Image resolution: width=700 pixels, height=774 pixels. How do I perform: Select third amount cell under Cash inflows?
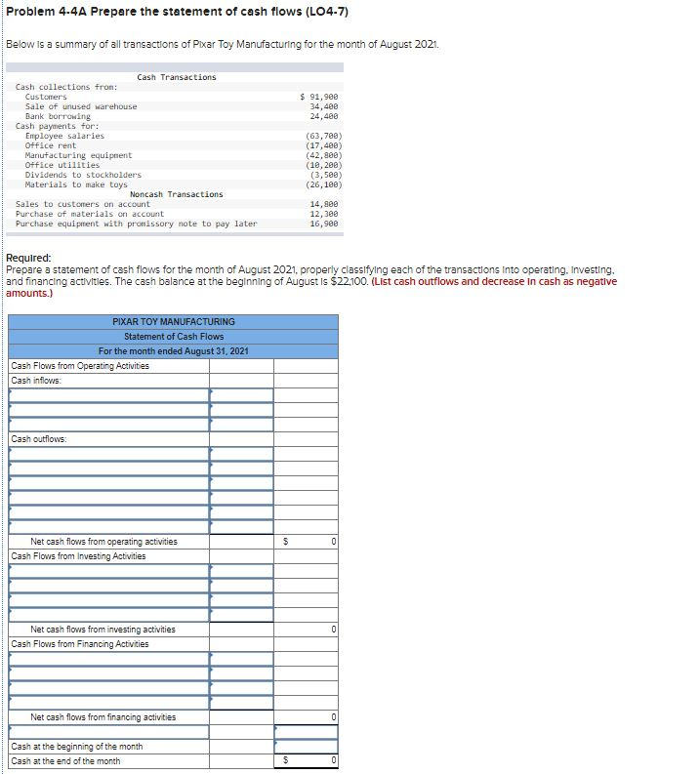(x=241, y=425)
